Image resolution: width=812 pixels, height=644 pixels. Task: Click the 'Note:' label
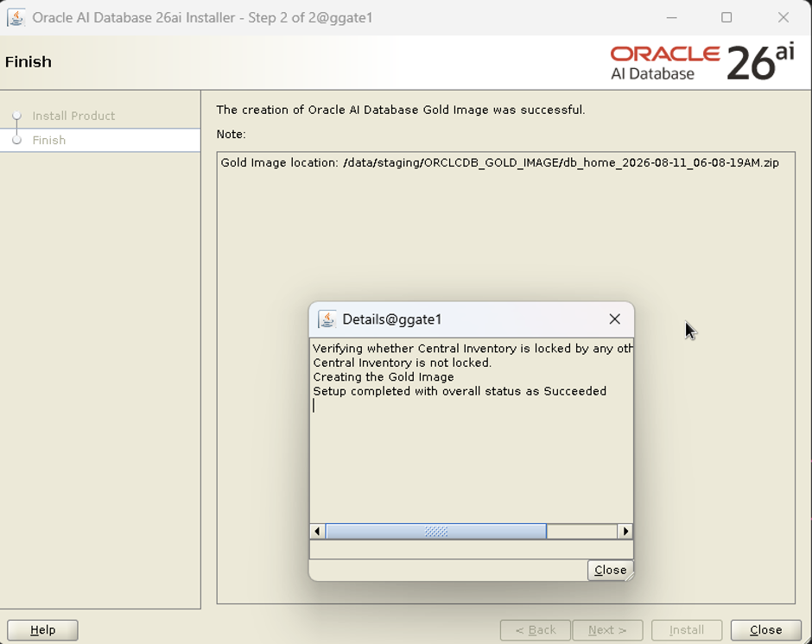click(231, 134)
